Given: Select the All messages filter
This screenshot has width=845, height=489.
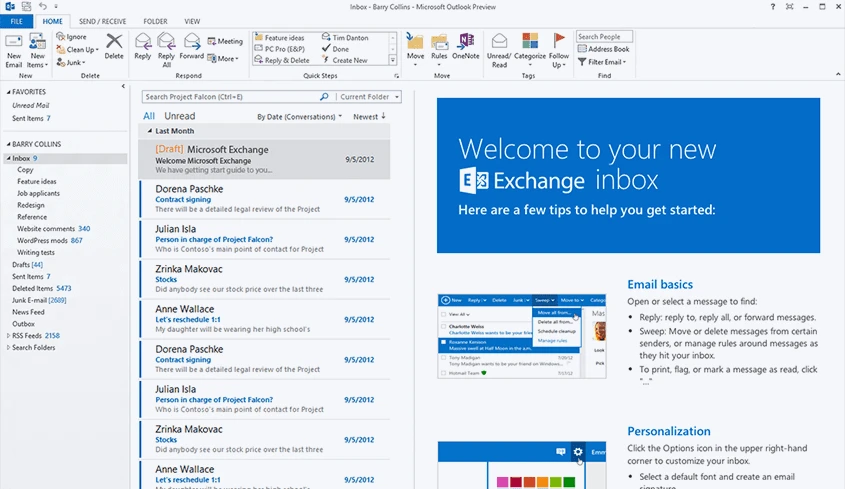Looking at the screenshot, I should [149, 117].
